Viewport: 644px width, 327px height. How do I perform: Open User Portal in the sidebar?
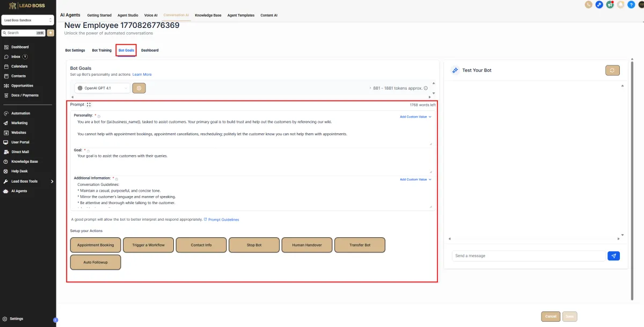click(20, 142)
